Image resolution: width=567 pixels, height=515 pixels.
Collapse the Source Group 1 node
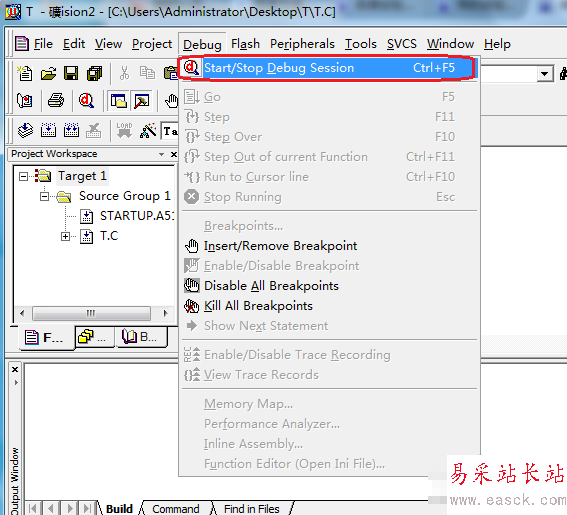(44, 196)
